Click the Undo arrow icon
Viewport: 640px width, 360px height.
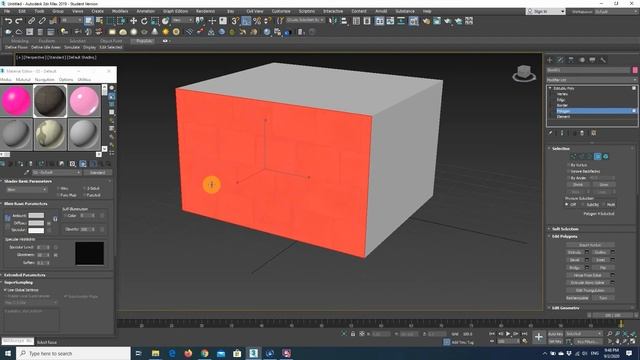coord(8,20)
